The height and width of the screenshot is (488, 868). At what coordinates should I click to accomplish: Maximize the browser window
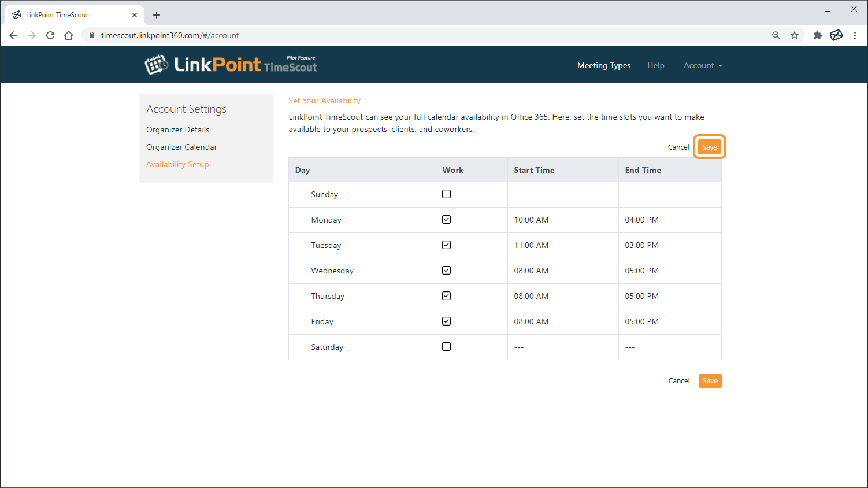[x=828, y=9]
